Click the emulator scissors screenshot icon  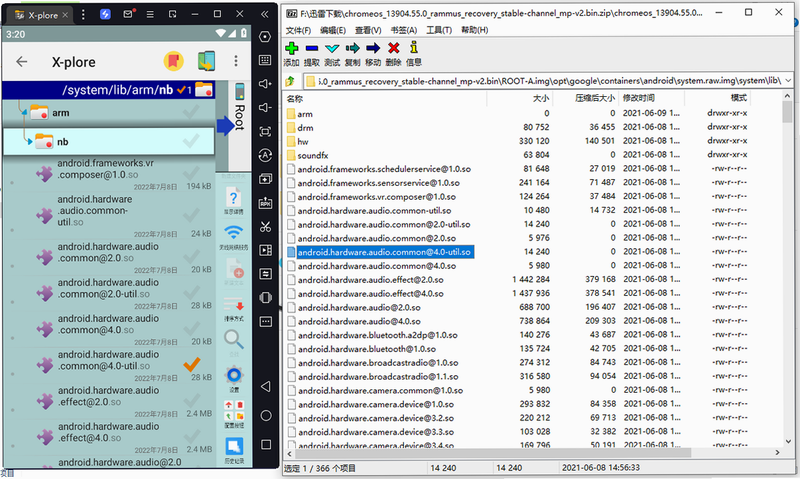(265, 226)
